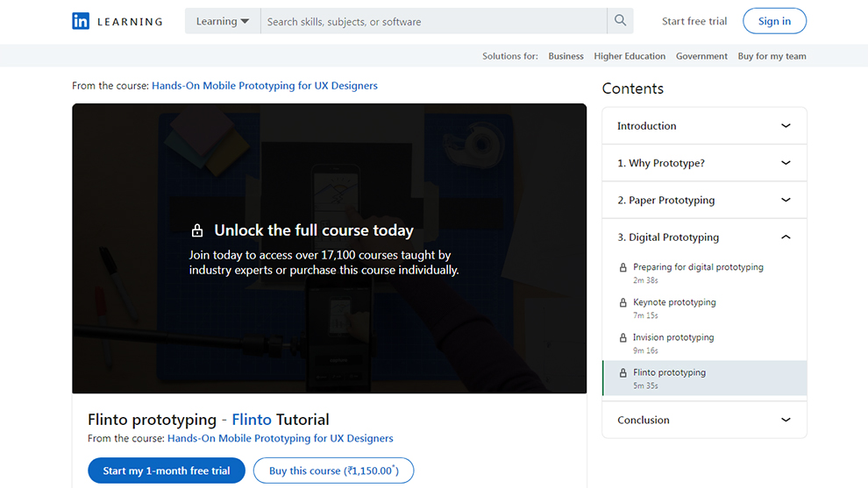Click the LinkedIn logo icon

click(81, 21)
